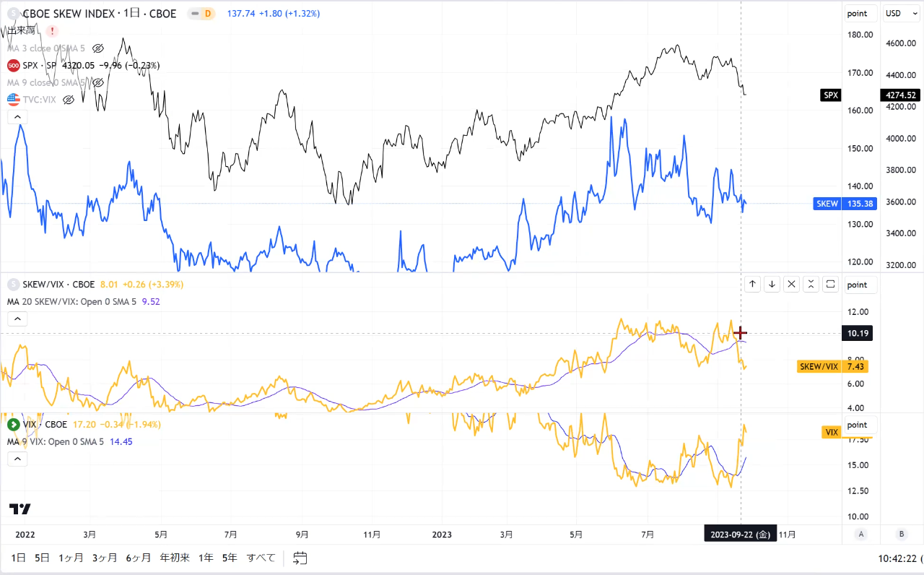Delete the SKEW/VIX pane
The height and width of the screenshot is (575, 924).
coord(792,285)
